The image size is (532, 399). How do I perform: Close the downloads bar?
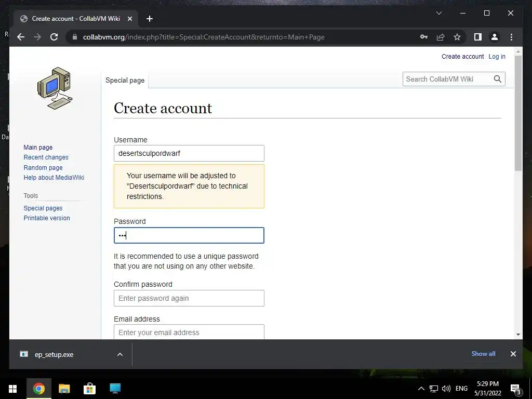513,354
